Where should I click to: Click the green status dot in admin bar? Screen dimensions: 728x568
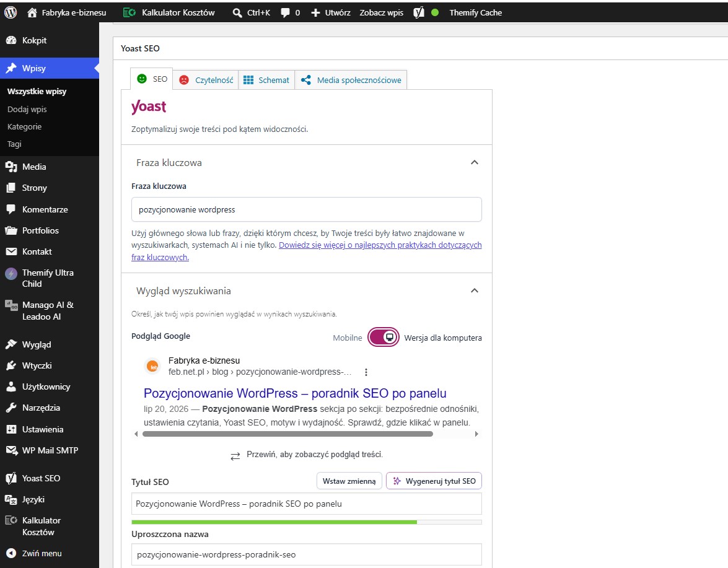pos(435,12)
